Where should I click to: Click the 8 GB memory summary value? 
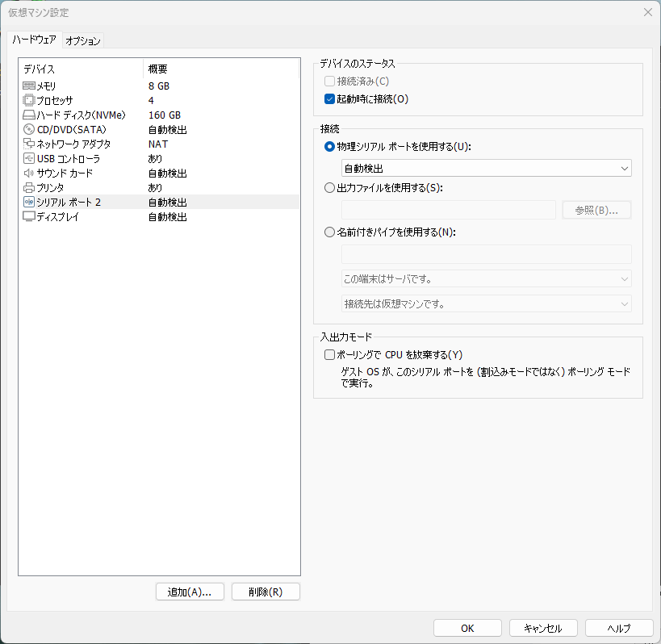coord(159,86)
